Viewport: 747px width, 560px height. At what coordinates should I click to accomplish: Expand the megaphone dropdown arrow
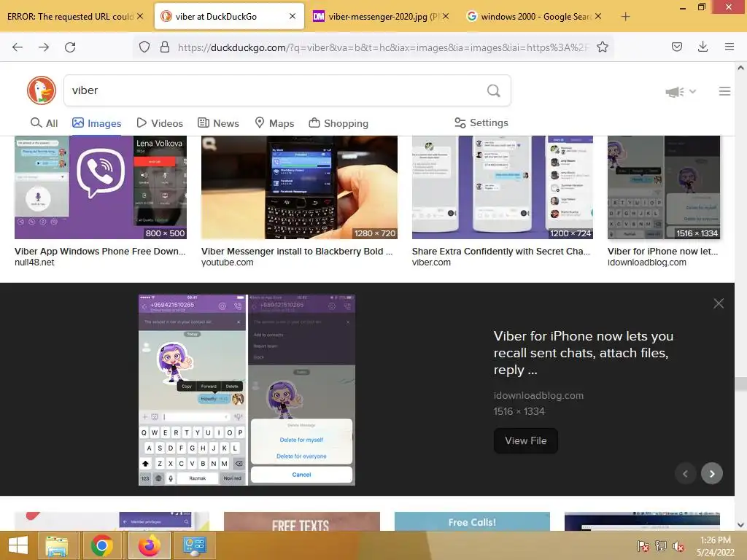pos(692,91)
